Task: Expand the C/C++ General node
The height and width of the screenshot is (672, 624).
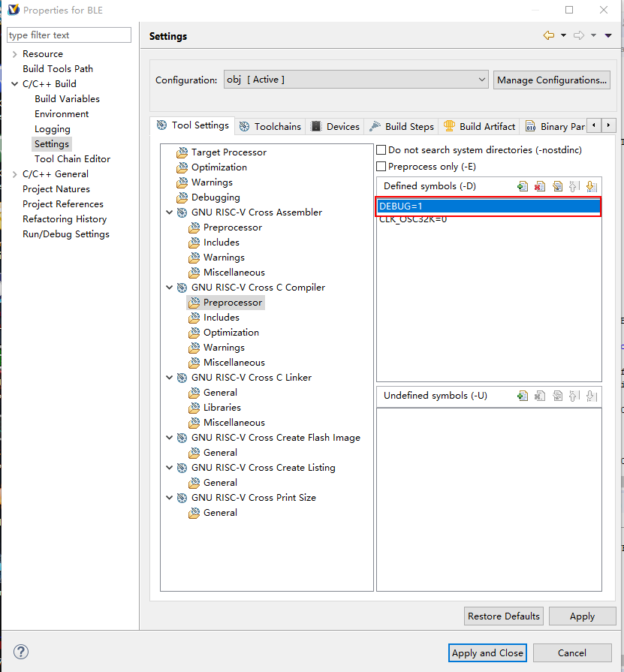Action: [14, 174]
